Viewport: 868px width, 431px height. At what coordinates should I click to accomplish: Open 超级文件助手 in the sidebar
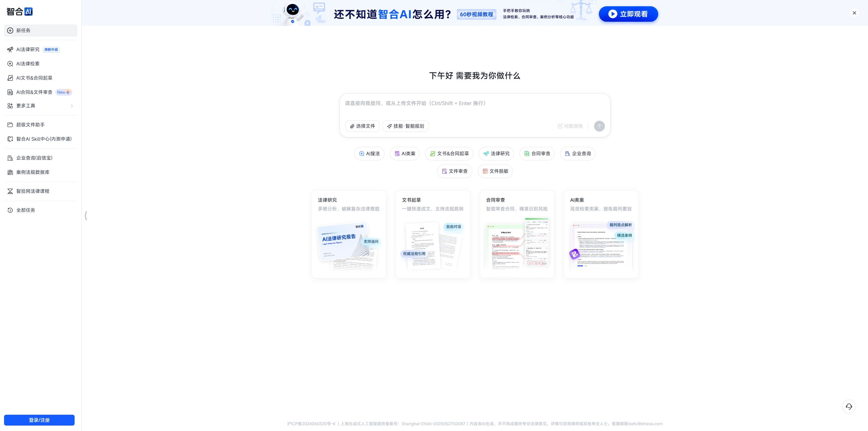click(x=41, y=125)
